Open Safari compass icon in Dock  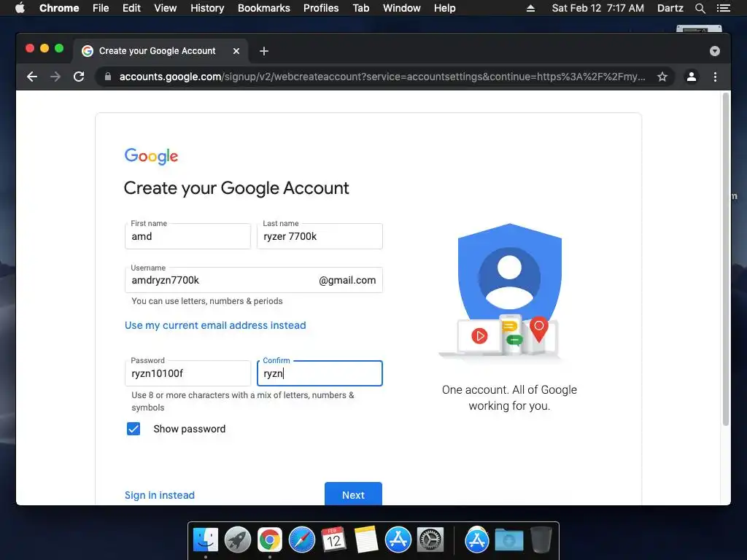pyautogui.click(x=302, y=540)
